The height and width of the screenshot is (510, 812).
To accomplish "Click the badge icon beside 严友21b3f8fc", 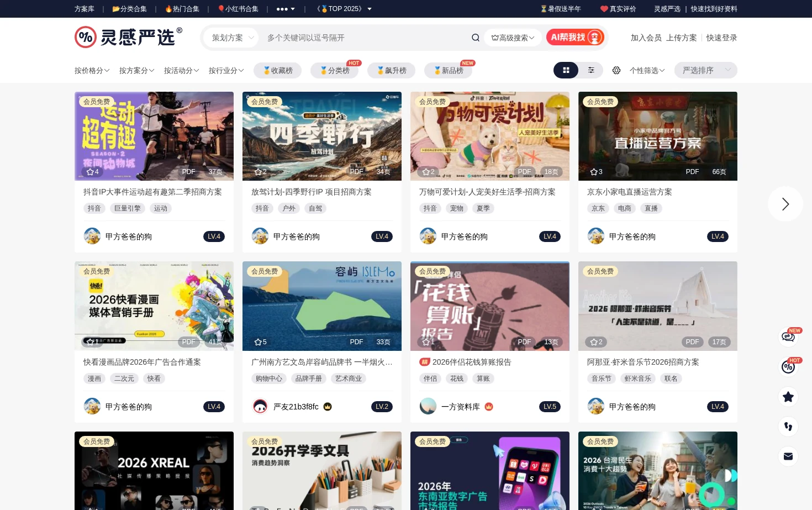I will (328, 407).
